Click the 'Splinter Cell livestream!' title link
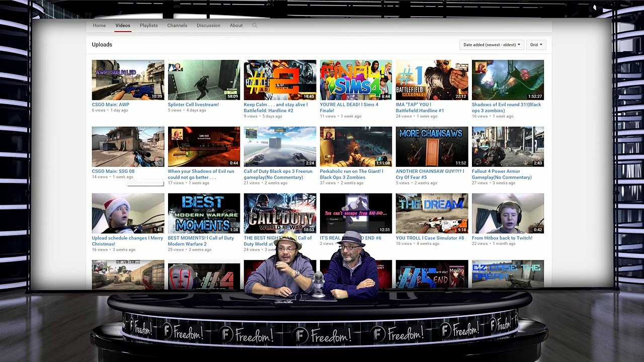This screenshot has width=644, height=362. [x=193, y=105]
